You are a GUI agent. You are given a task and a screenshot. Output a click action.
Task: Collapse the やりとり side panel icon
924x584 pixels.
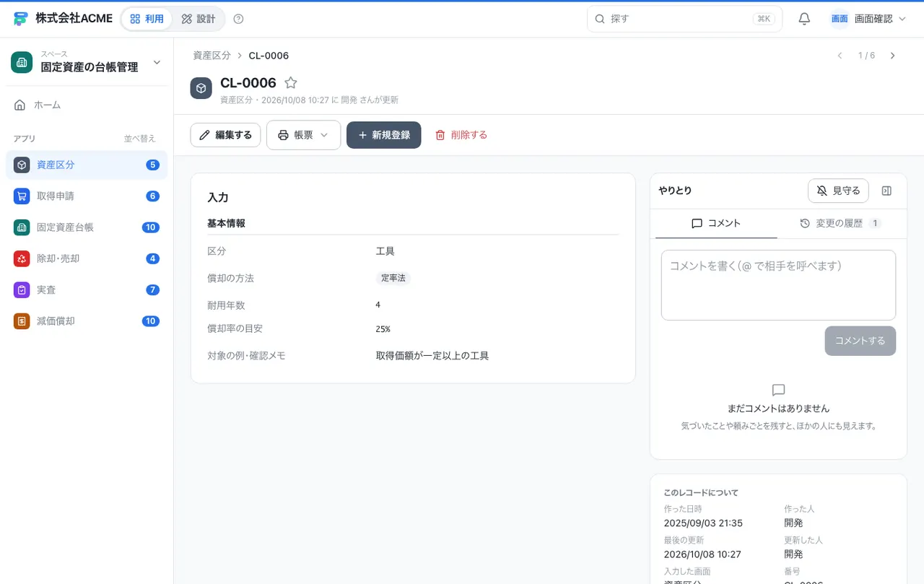pyautogui.click(x=887, y=191)
